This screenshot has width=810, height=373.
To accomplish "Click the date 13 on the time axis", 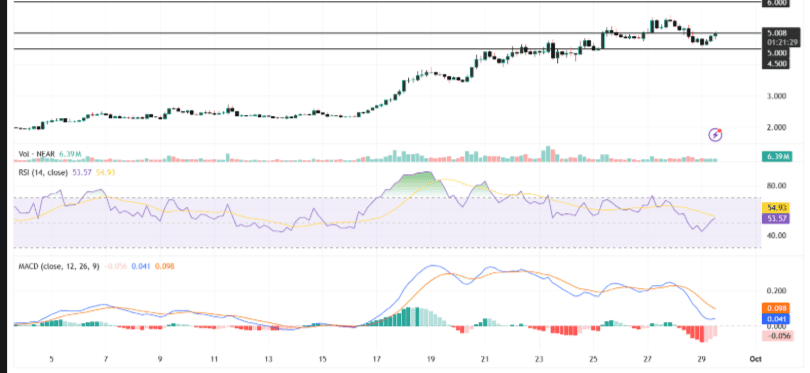I will tap(268, 359).
